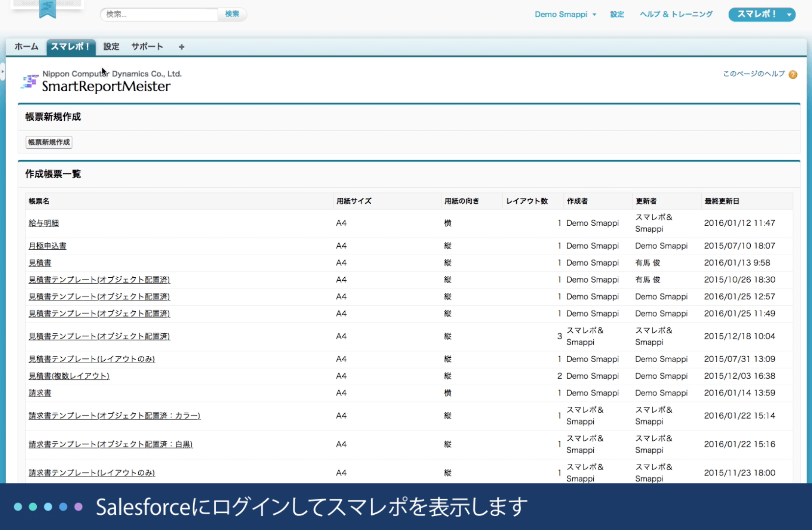Click layout count 2 in 見積書(複数レイアウト) row
The height and width of the screenshot is (530, 812).
pos(559,376)
